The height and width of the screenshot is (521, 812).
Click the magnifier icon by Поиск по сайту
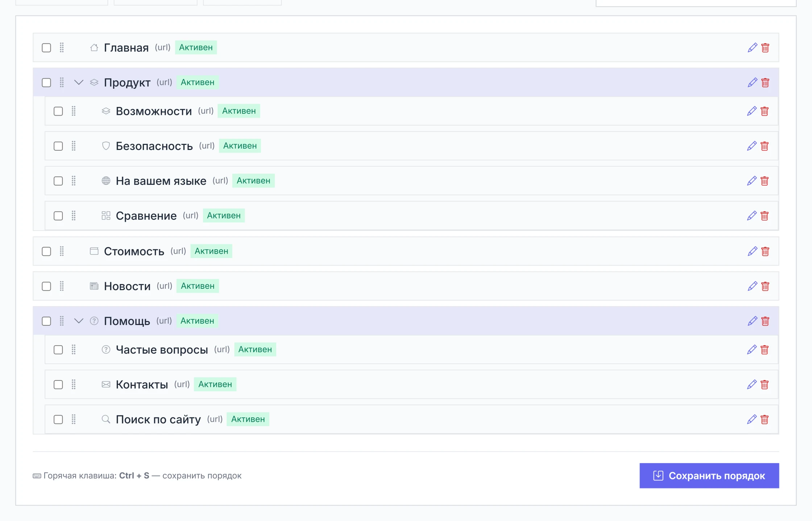point(106,419)
